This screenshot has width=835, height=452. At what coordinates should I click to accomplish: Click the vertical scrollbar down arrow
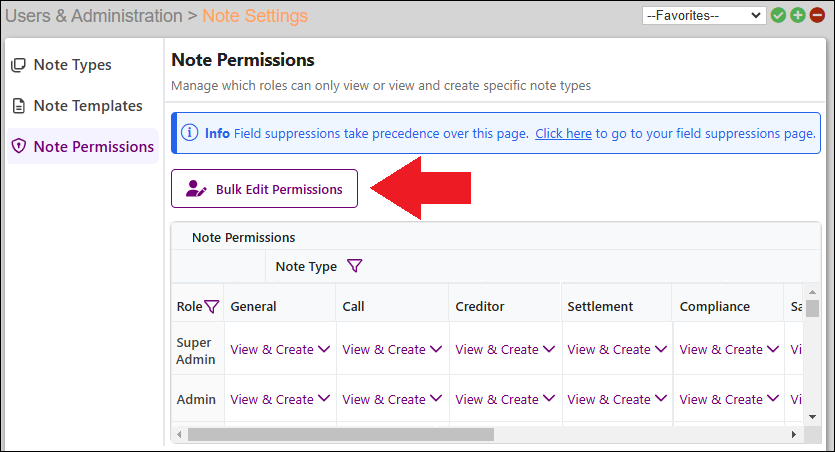pyautogui.click(x=813, y=416)
